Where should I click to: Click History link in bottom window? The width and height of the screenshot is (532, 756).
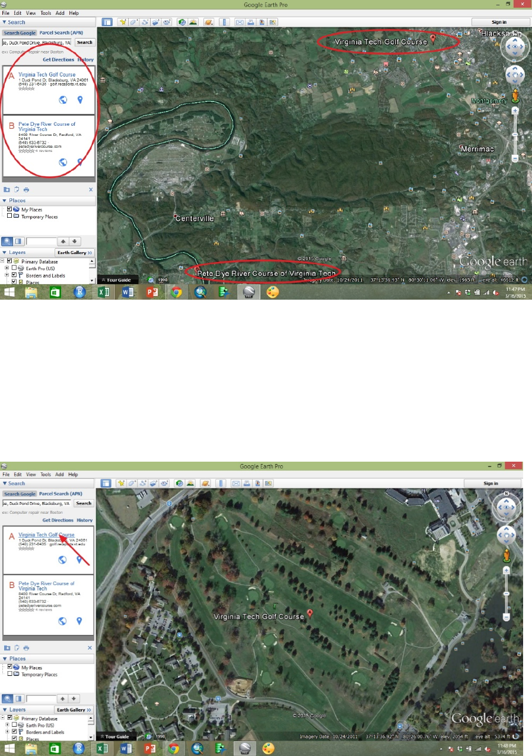tap(85, 520)
